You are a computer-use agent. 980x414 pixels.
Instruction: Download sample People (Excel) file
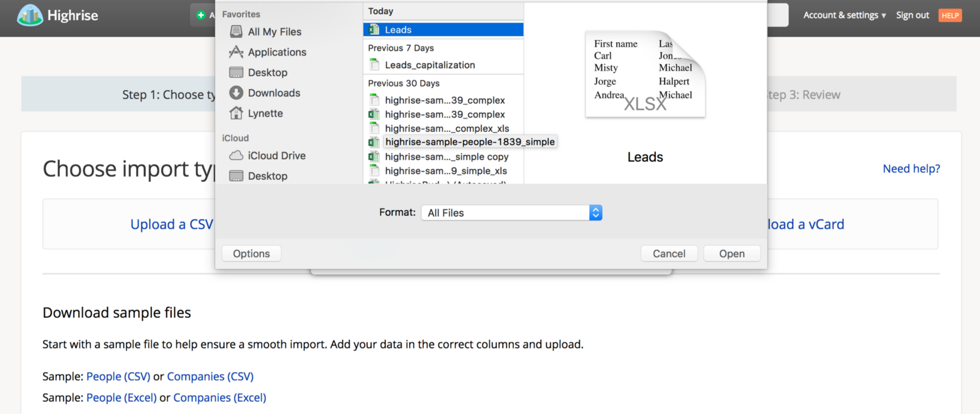tap(121, 397)
